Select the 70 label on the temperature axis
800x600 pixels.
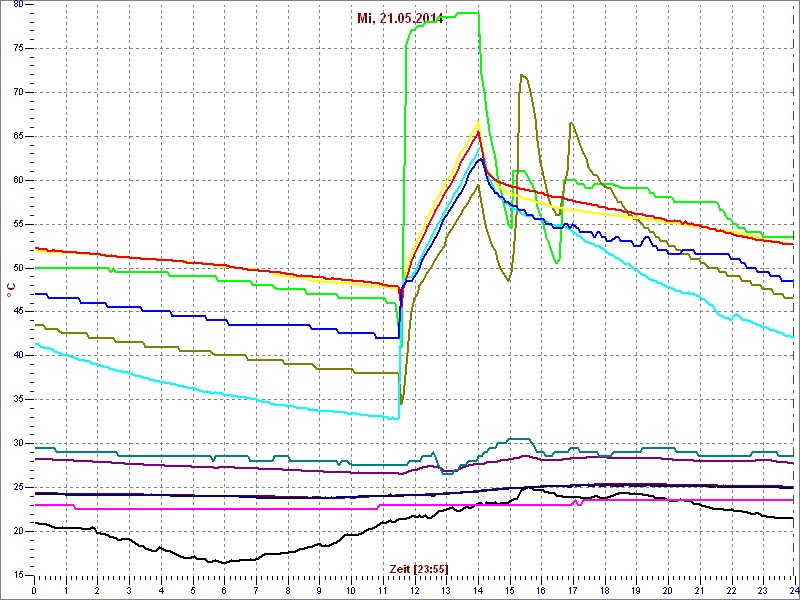point(18,92)
